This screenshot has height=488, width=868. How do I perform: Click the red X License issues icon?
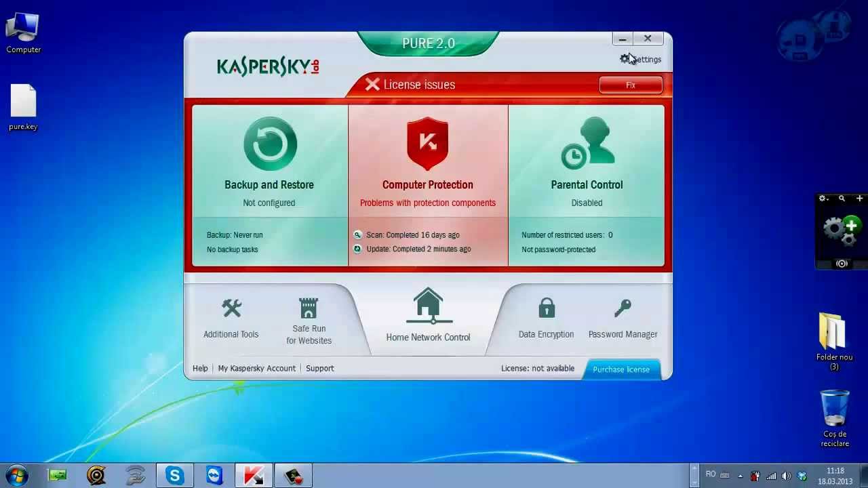(x=372, y=85)
